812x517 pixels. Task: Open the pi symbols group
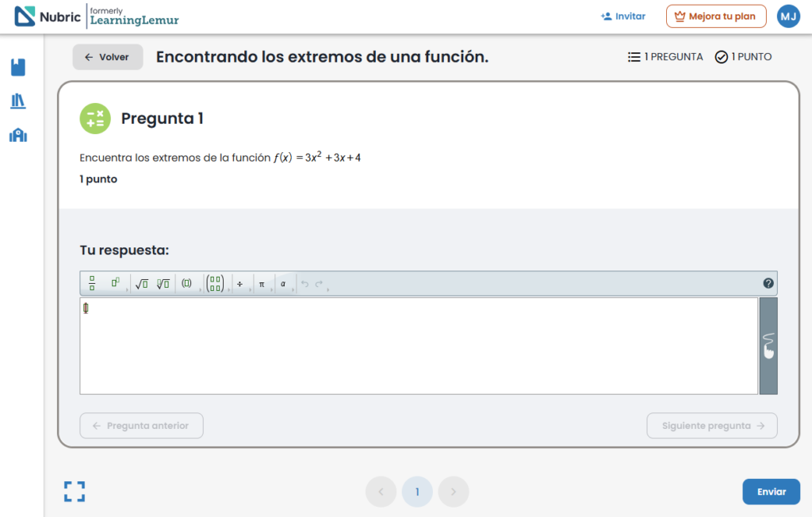tap(262, 284)
